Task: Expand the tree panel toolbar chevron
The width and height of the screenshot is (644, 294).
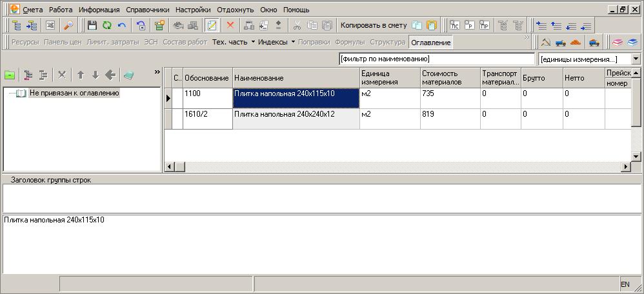Action: [157, 72]
